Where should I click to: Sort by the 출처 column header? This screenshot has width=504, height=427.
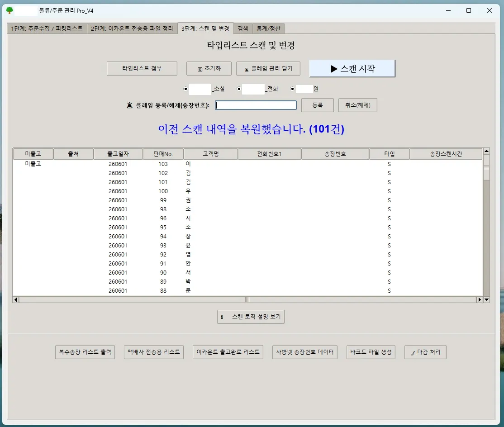coord(73,154)
